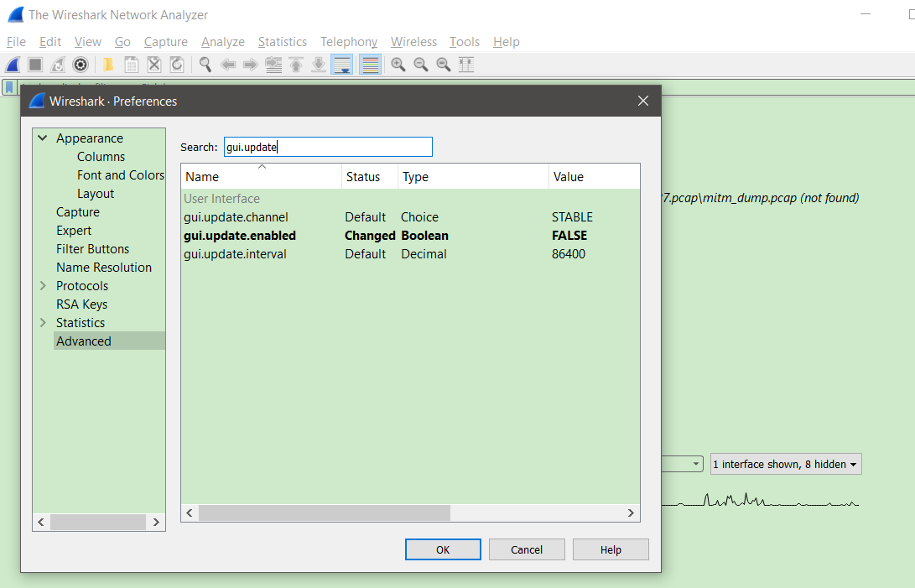Image resolution: width=915 pixels, height=588 pixels.
Task: Click the 86400 interval value
Action: click(569, 254)
